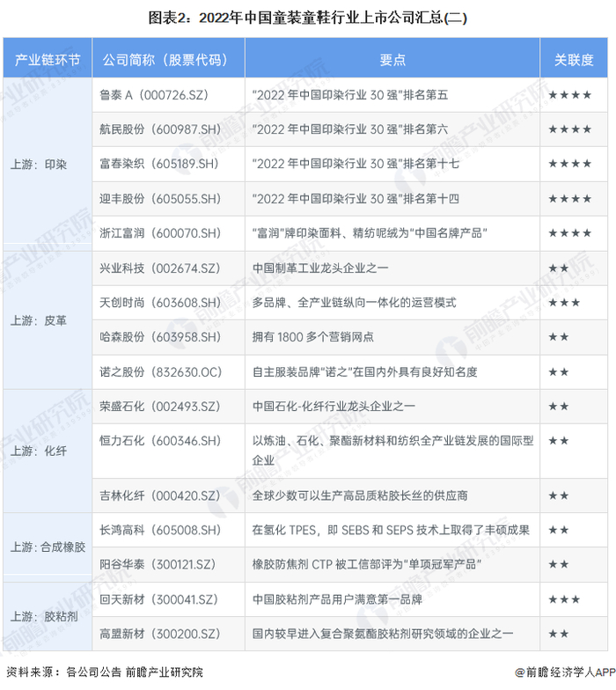
Task: Click the 上游：印染 category cell
Action: (48, 165)
